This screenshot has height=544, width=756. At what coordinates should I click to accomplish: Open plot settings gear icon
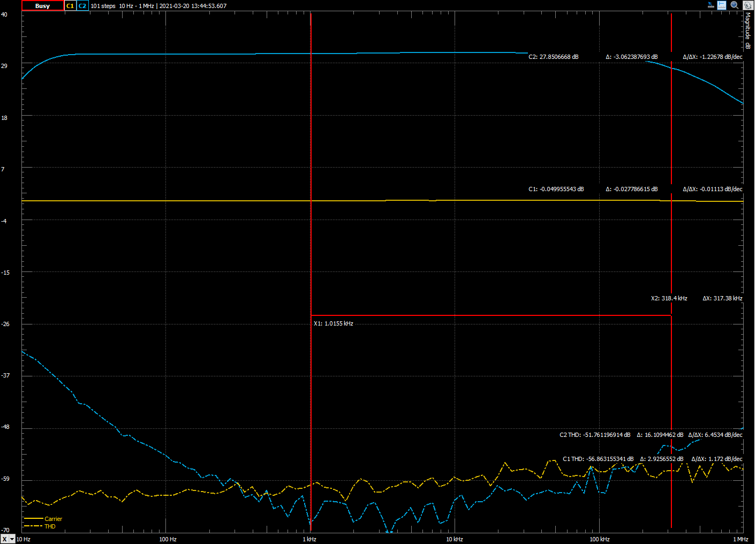coord(748,5)
